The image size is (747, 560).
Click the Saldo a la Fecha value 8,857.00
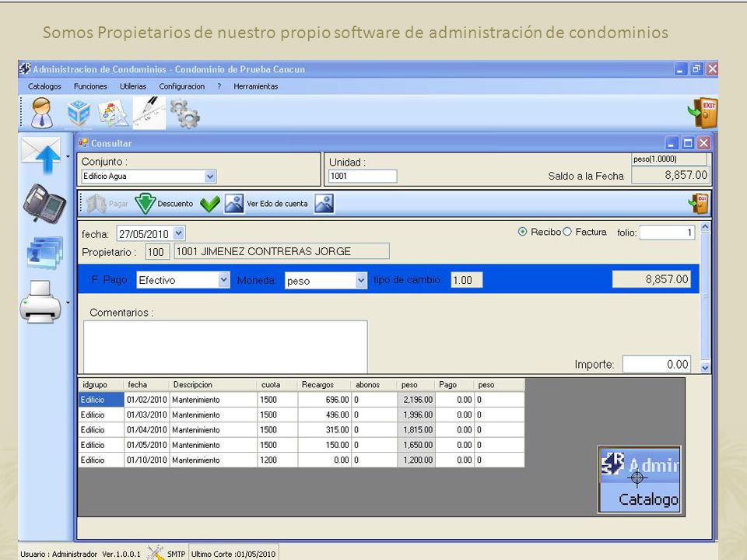pyautogui.click(x=671, y=175)
